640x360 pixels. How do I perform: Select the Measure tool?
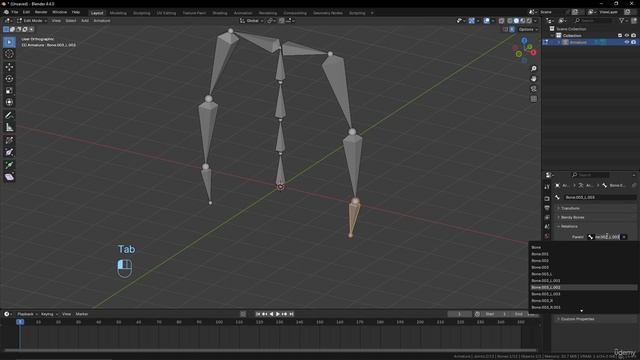(9, 127)
